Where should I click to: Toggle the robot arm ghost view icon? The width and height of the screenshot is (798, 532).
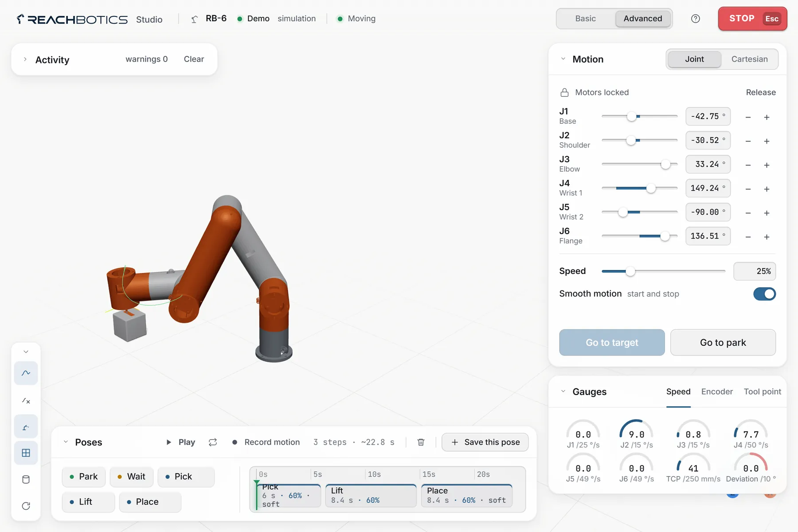(x=26, y=427)
